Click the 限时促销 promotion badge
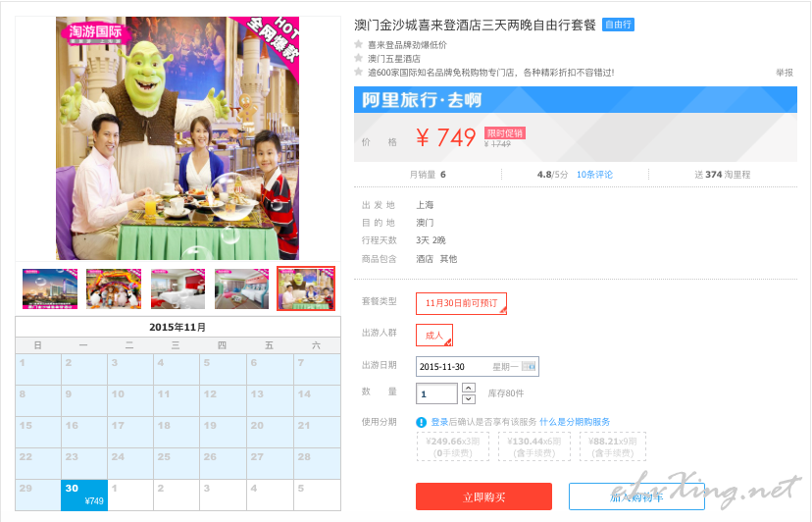Screen dimensions: 812x522 pyautogui.click(x=505, y=133)
